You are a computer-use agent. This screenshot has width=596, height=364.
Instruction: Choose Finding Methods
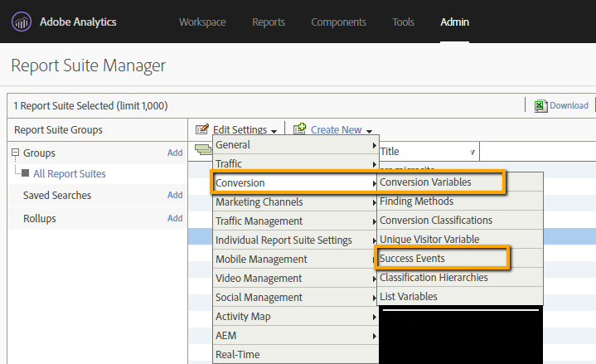460,201
